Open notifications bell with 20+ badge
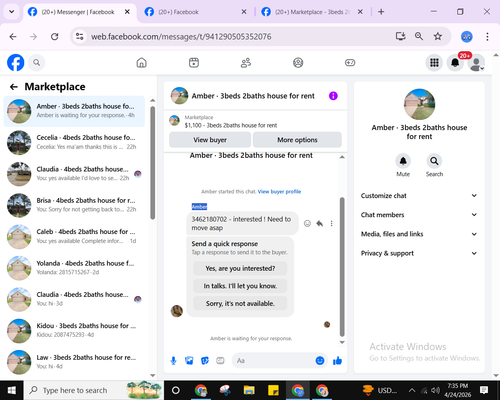This screenshot has height=400, width=500. pyautogui.click(x=455, y=62)
